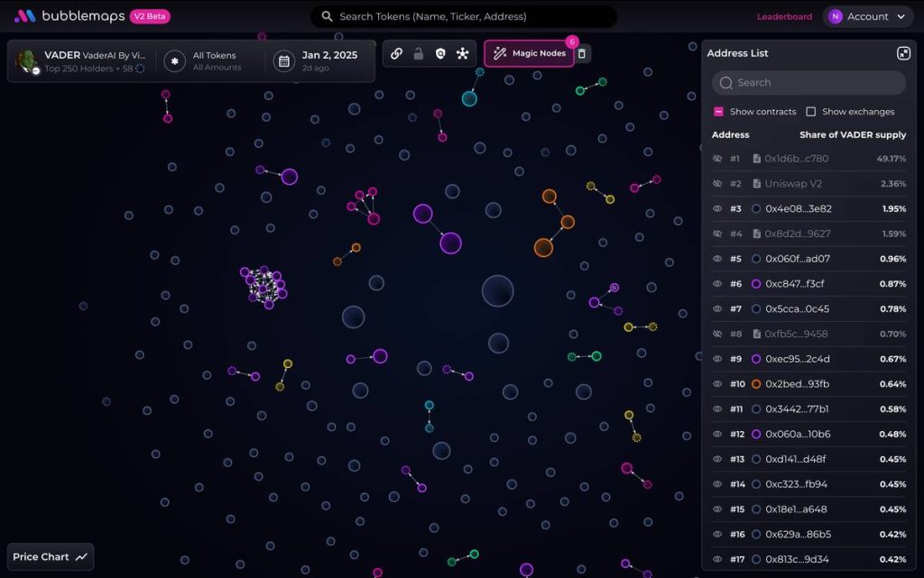The image size is (924, 578).
Task: Click the V2 Beta badge
Action: coord(150,16)
